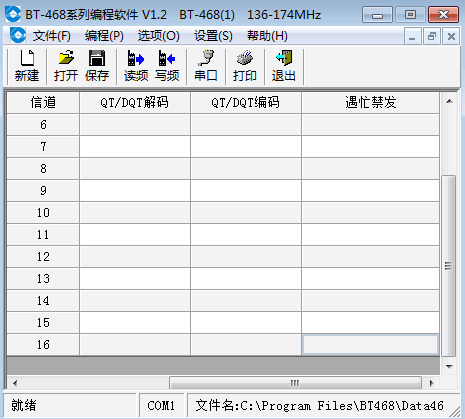Viewport: 465px width, 419px height.
Task: Select channel row 13 header
Action: point(43,279)
